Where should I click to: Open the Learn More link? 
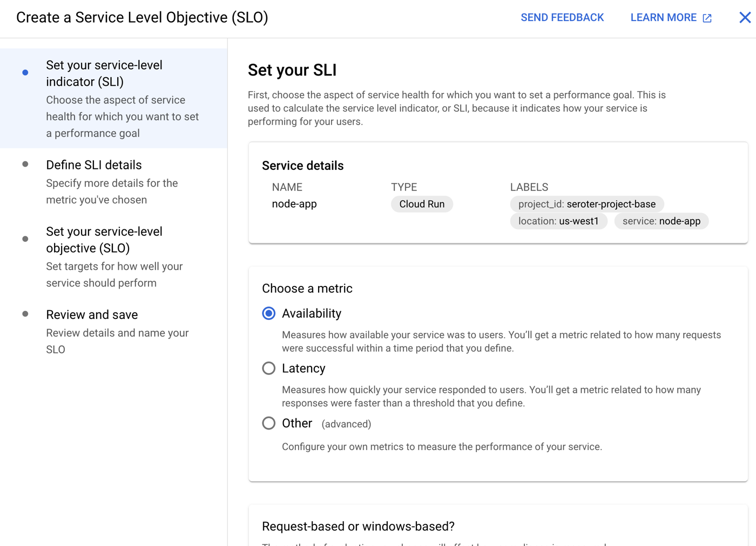pyautogui.click(x=663, y=18)
